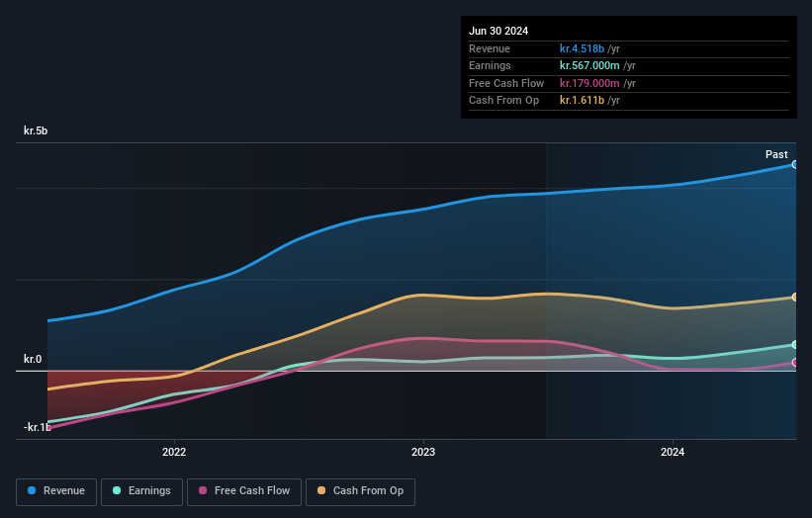Click the Jun 30 2024 tooltip date

point(498,31)
